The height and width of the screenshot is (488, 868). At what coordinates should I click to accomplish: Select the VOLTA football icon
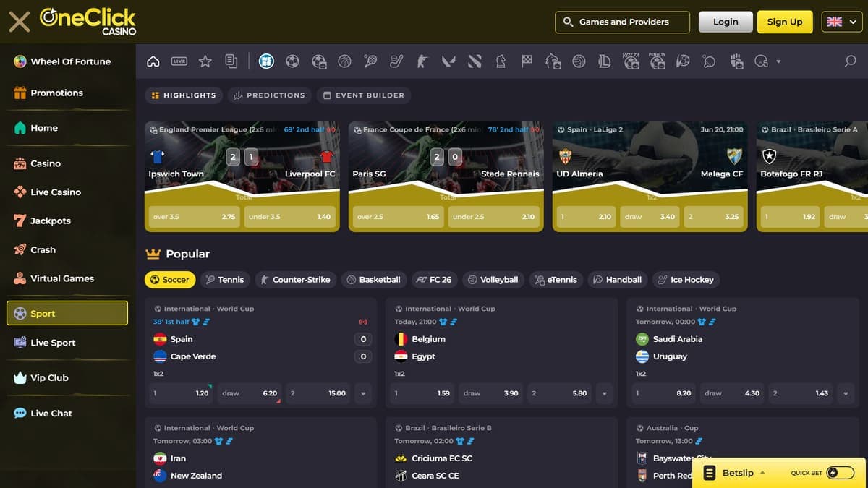coord(631,61)
